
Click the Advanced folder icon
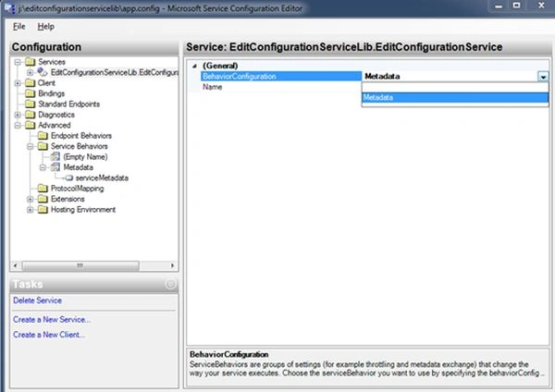31,125
